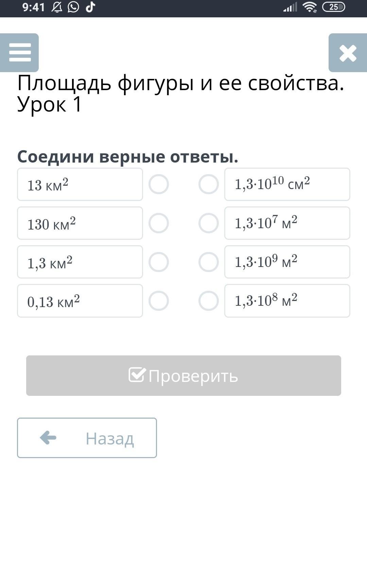Image resolution: width=367 pixels, height=588 pixels.
Task: Select the circle next to 1,3·10⁸ м²
Action: click(208, 301)
